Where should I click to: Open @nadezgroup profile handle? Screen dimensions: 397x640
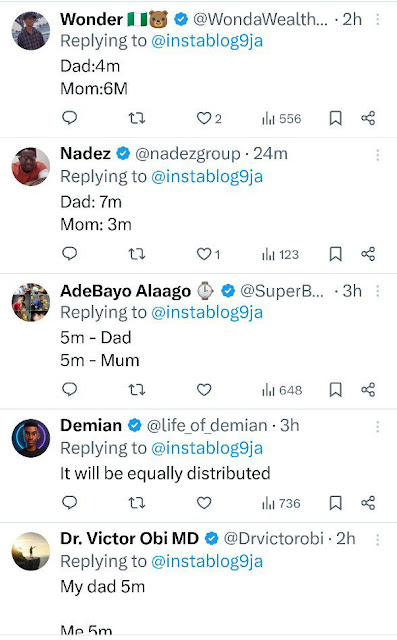pos(188,154)
